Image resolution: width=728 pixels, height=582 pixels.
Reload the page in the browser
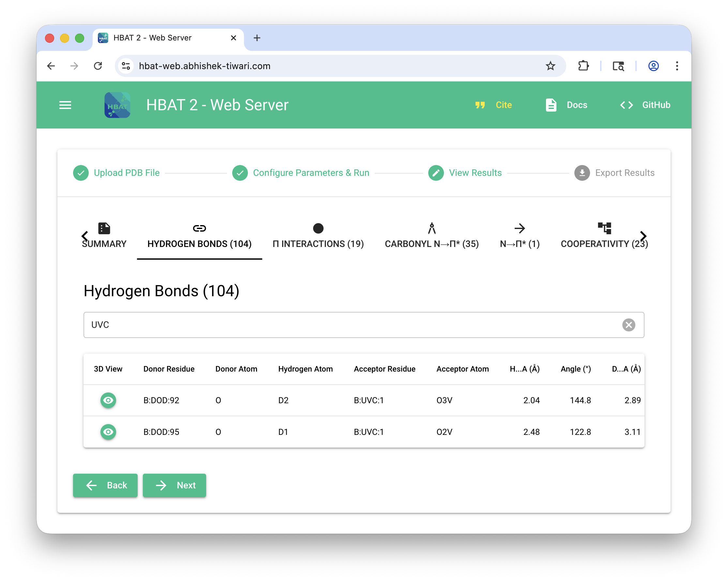coord(98,66)
